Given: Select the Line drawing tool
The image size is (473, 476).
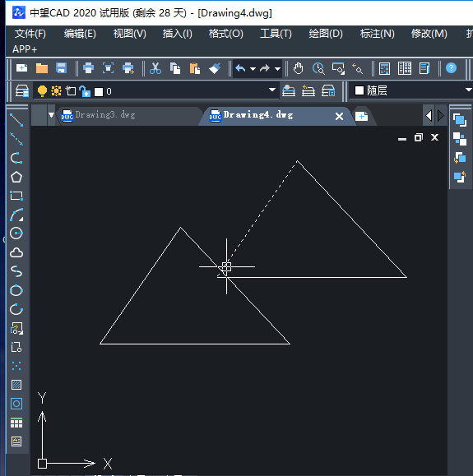Looking at the screenshot, I should coord(16,120).
